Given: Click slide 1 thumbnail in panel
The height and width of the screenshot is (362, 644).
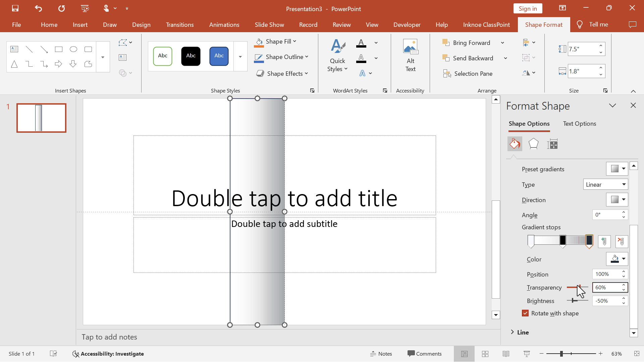Looking at the screenshot, I should (x=41, y=118).
